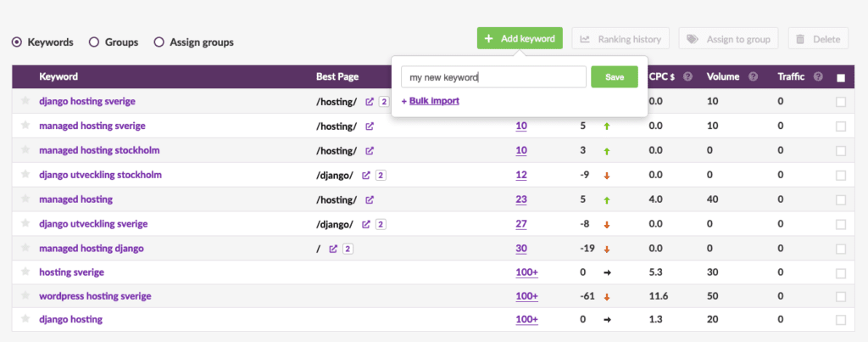Open the wordpress hosting sverige keyword link
Viewport: 868px width, 342px height.
(x=95, y=295)
